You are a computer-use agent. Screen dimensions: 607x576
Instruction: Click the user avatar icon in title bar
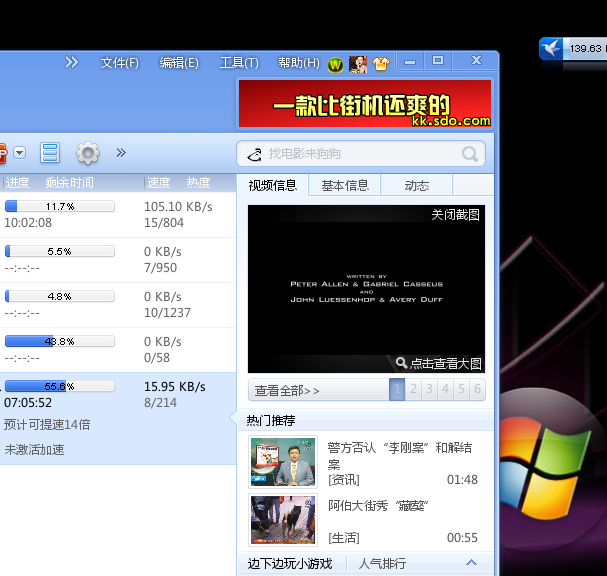point(357,64)
